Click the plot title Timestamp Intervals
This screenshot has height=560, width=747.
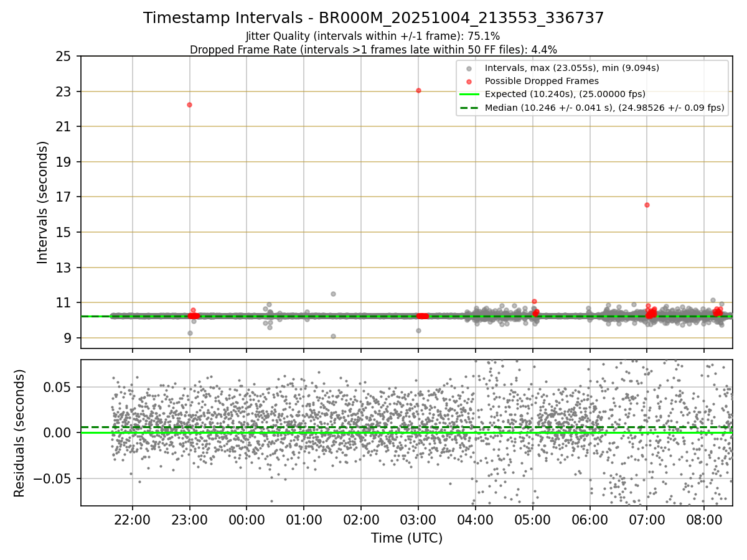pos(374,18)
